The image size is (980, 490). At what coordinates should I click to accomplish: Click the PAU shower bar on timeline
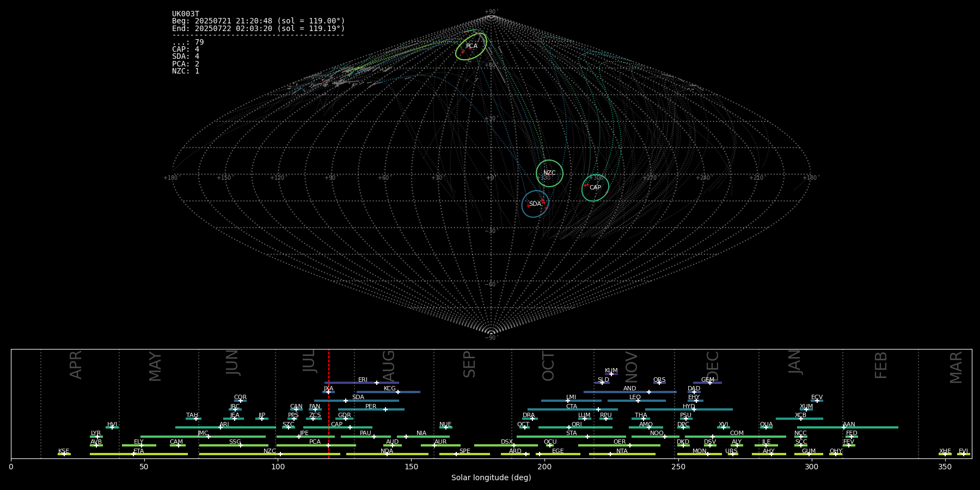point(366,437)
